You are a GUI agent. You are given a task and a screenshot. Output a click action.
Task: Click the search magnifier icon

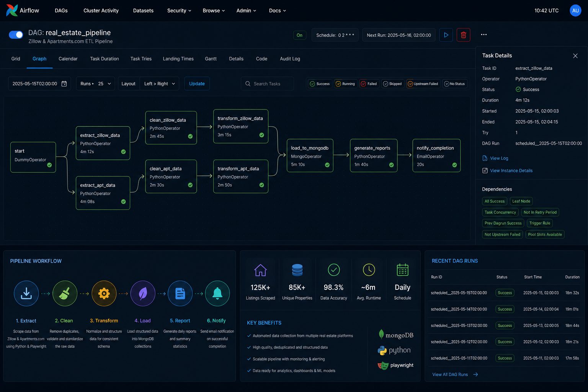coord(248,83)
